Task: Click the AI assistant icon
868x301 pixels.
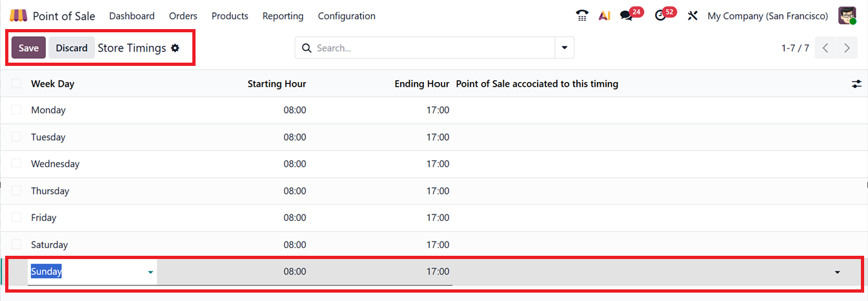Action: (604, 16)
